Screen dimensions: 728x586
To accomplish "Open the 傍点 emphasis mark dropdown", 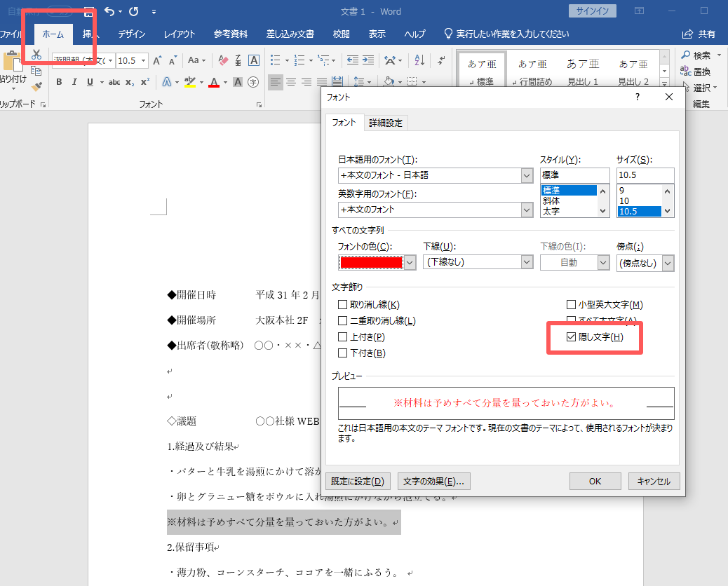I will coord(667,263).
